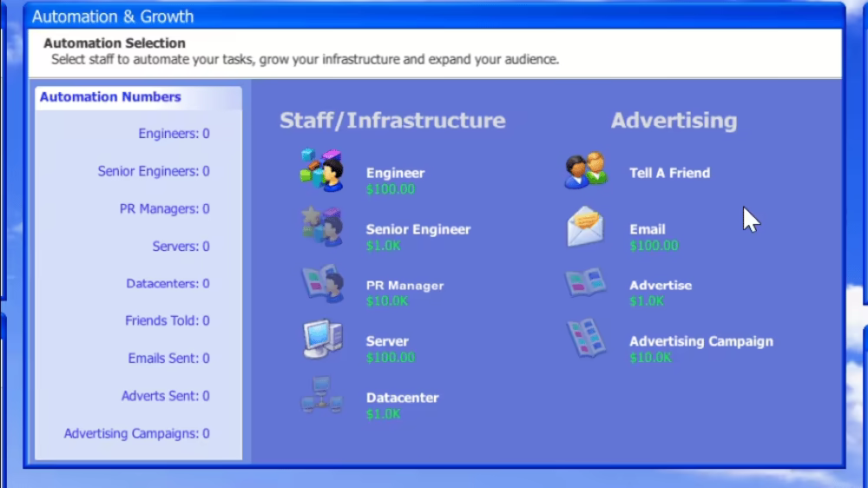868x488 pixels.
Task: Click the 'Senior Engineers: 0' counter
Action: pos(154,171)
